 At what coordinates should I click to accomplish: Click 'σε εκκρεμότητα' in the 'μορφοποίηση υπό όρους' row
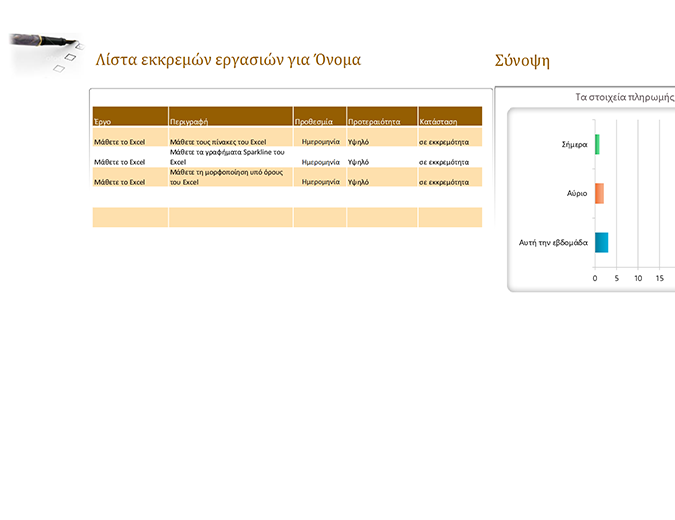pyautogui.click(x=444, y=182)
